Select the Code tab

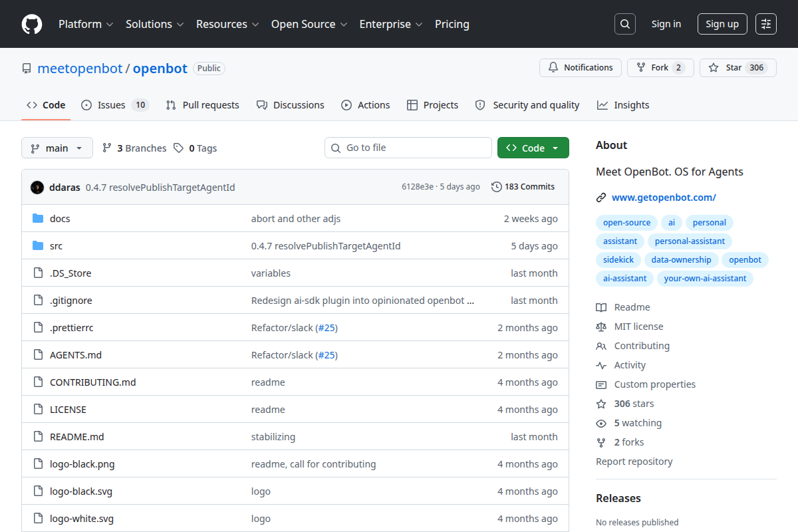pyautogui.click(x=46, y=105)
